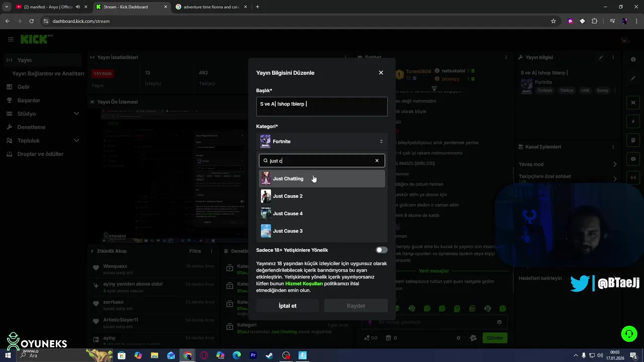Click the Kaydet button
This screenshot has height=362, width=644.
point(356,306)
